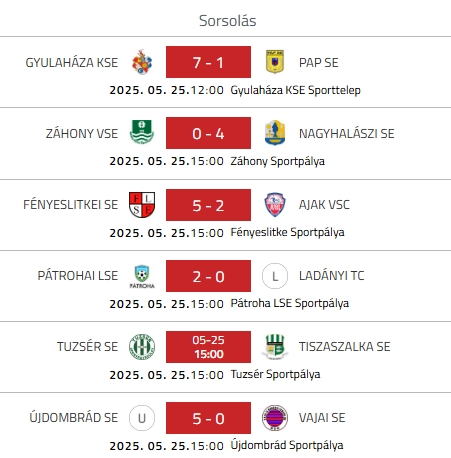
Task: Select the Ladányi TC placeholder L icon
Action: pos(275,276)
